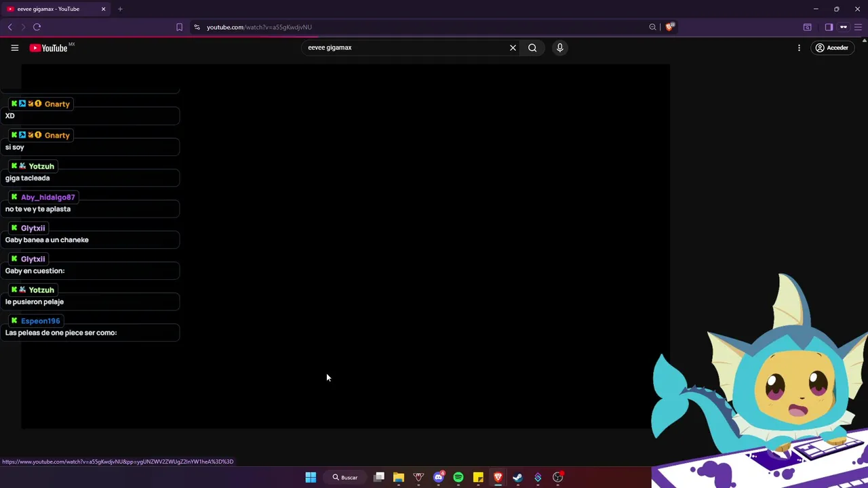View site information icon beside URL
Viewport: 868px width, 488px height.
(x=197, y=27)
